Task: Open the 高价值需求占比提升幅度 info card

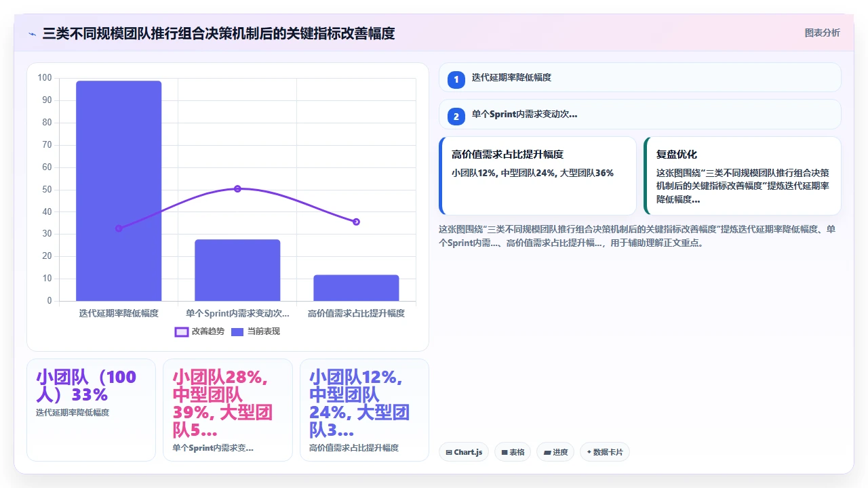Action: (x=538, y=176)
